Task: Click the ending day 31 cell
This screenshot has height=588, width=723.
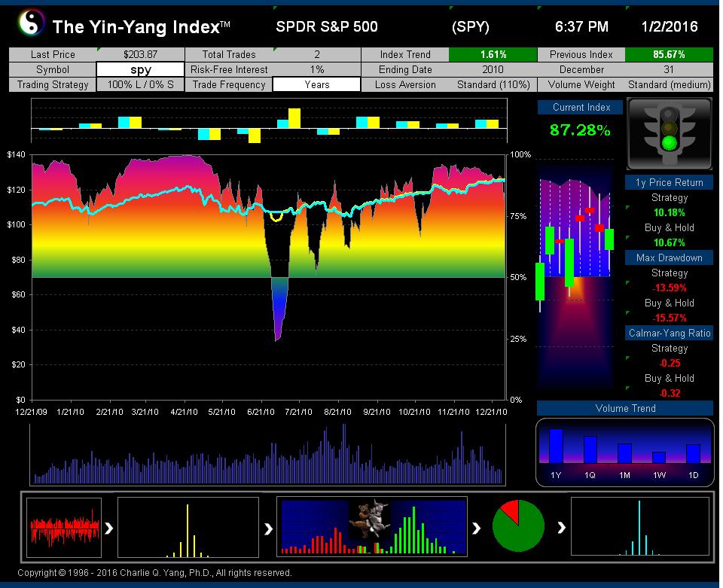Action: tap(669, 69)
